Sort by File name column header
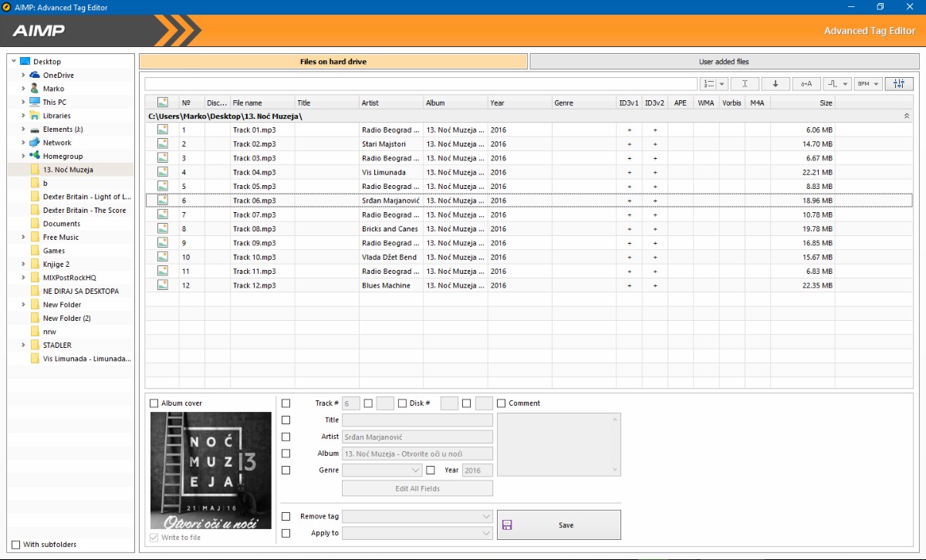This screenshot has width=926, height=560. (x=262, y=102)
